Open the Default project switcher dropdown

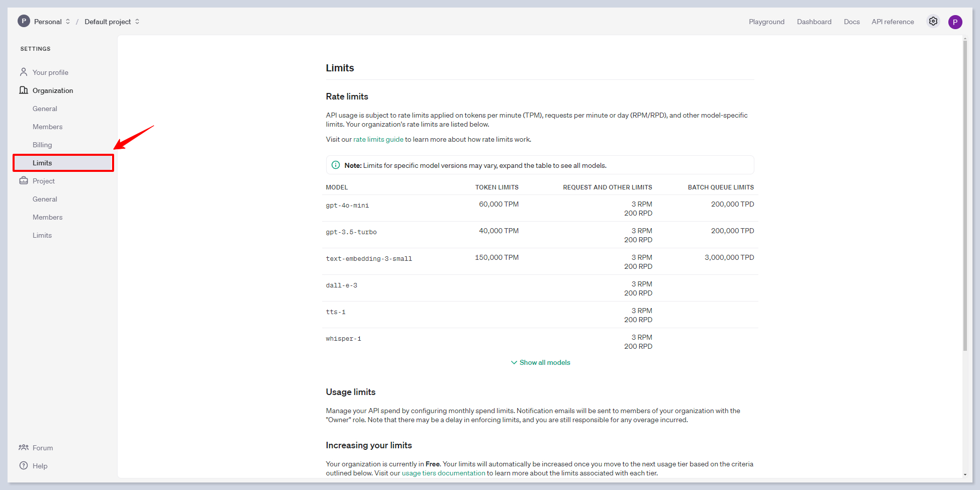pyautogui.click(x=112, y=22)
